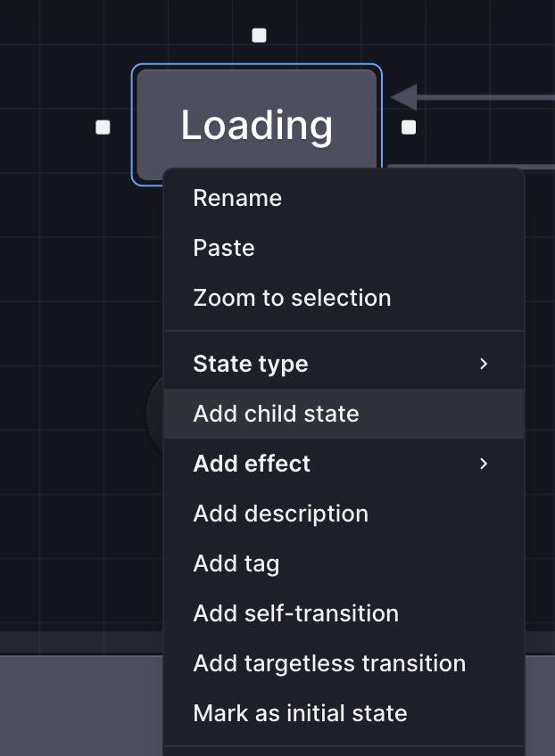The width and height of the screenshot is (555, 756).
Task: Click the partially hidden circle node behind the menu
Action: click(x=154, y=412)
